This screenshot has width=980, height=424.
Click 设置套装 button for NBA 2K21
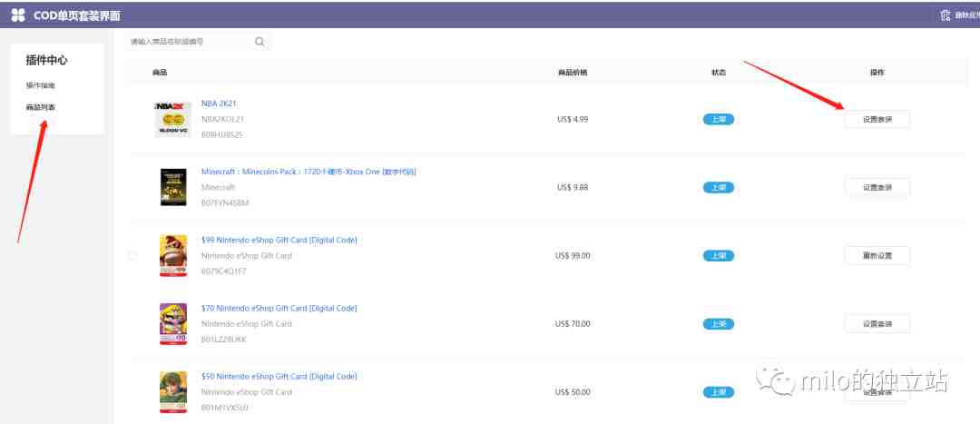click(x=877, y=119)
